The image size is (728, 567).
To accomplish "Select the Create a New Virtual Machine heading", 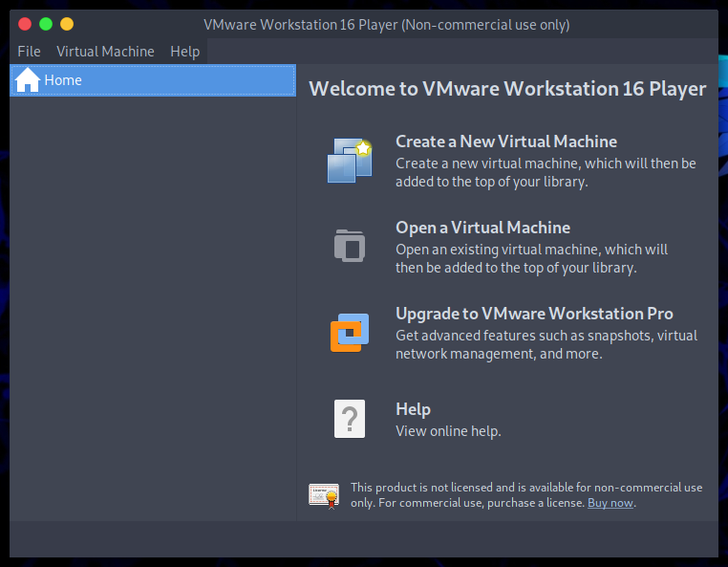I will pos(506,142).
